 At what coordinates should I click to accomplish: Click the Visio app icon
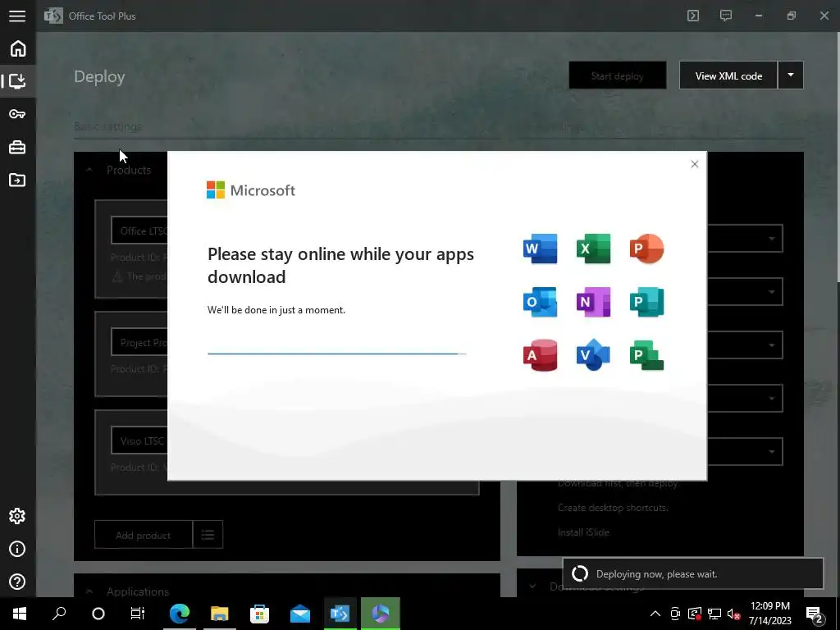pyautogui.click(x=593, y=354)
